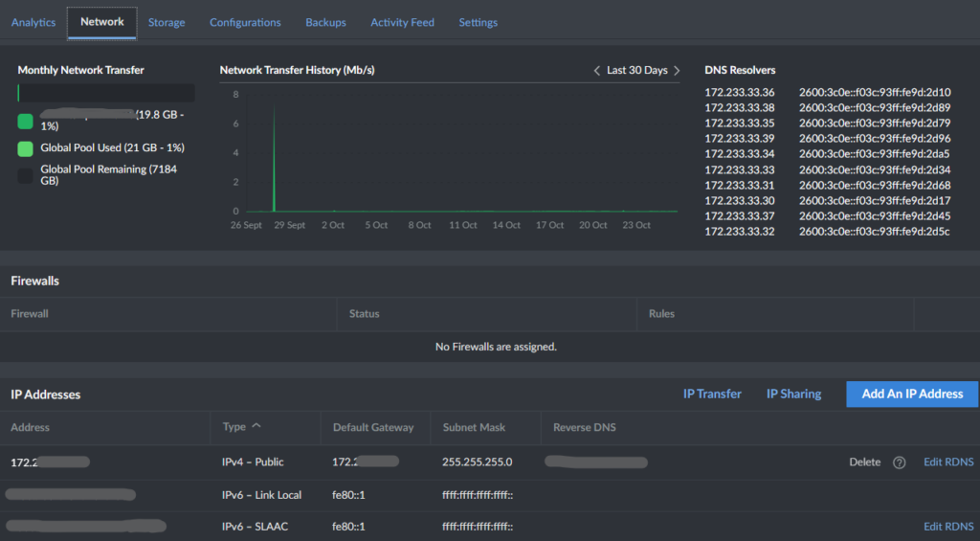Click the monthly network transfer usage bar
Screen dimensions: 980x541
pos(106,93)
